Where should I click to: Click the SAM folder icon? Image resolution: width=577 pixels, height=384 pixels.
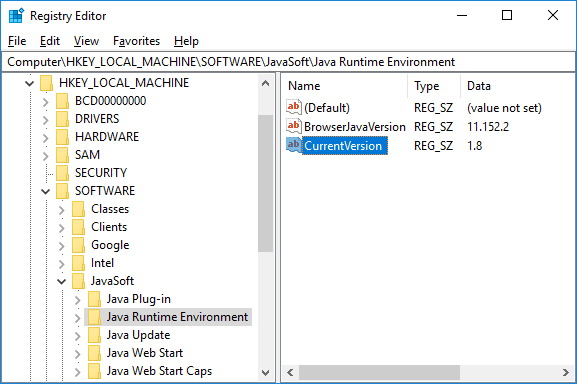[x=62, y=155]
